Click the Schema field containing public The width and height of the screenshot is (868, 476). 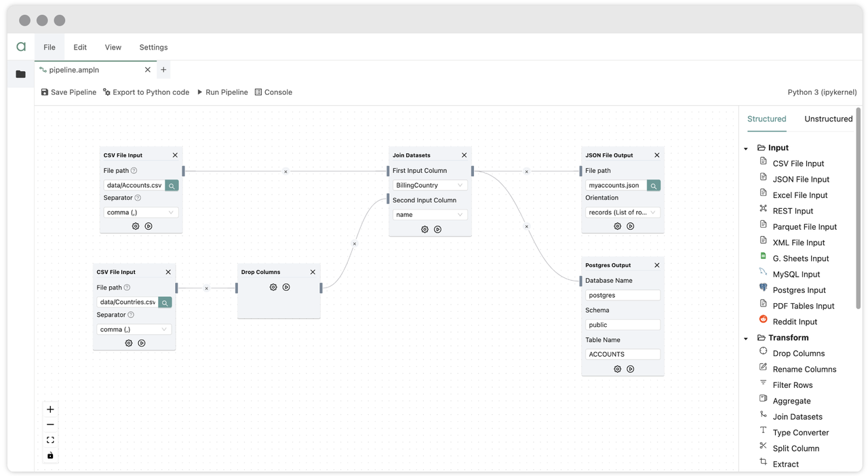(x=623, y=325)
